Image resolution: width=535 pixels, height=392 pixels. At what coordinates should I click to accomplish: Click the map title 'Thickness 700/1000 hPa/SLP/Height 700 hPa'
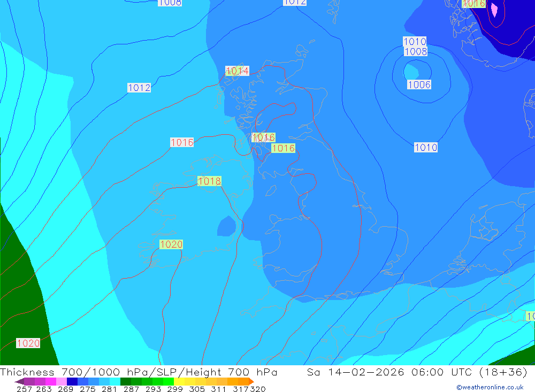(139, 372)
